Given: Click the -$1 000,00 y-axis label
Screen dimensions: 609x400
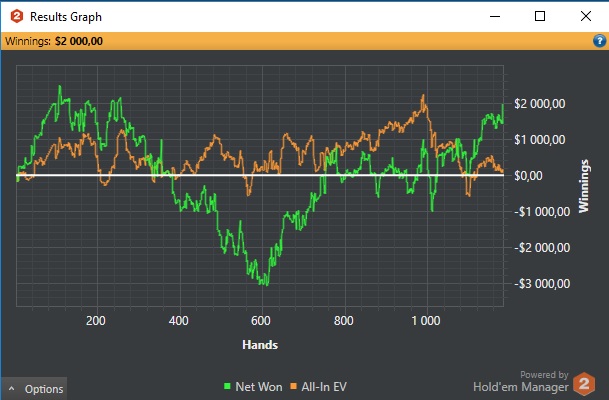Looking at the screenshot, I should (542, 212).
